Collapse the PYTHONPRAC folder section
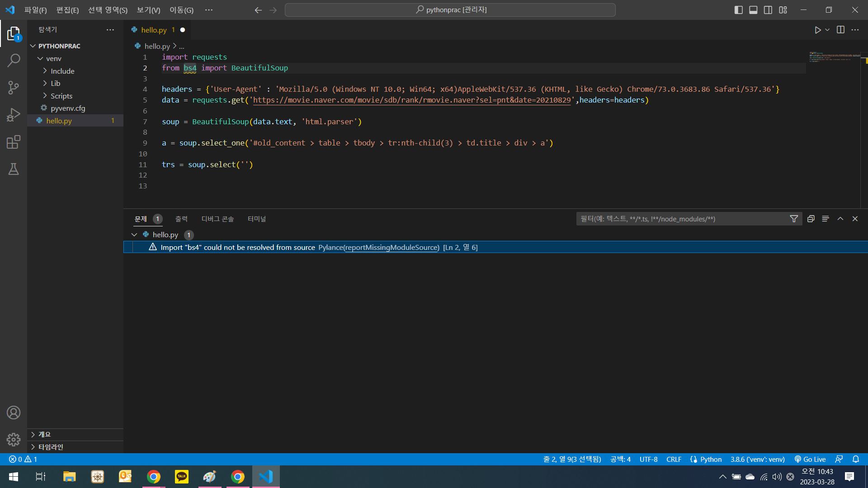 coord(75,46)
